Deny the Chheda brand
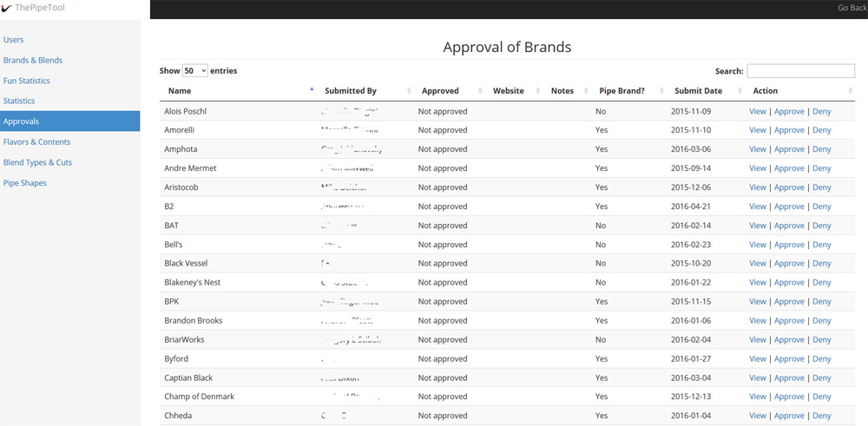Viewport: 868px width, 426px height. [821, 416]
